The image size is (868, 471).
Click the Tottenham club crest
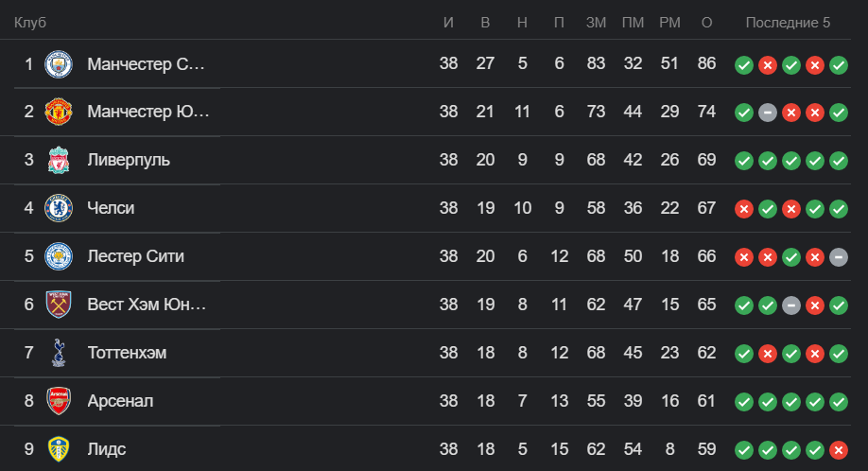click(59, 353)
